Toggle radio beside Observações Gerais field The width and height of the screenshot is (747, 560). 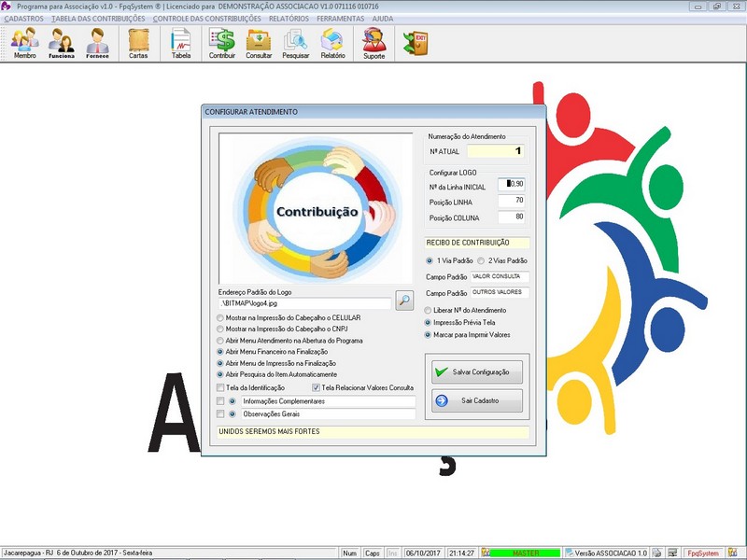[232, 414]
